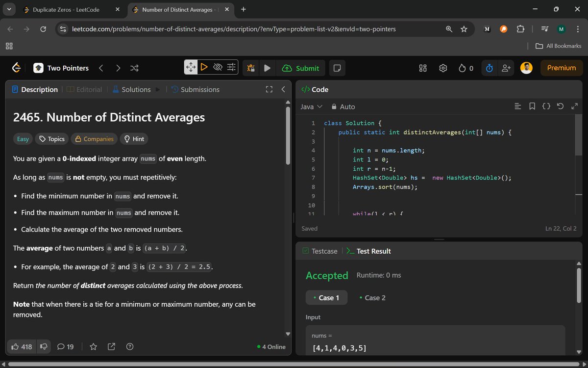Click the invite user icon
The width and height of the screenshot is (588, 368).
tap(506, 68)
